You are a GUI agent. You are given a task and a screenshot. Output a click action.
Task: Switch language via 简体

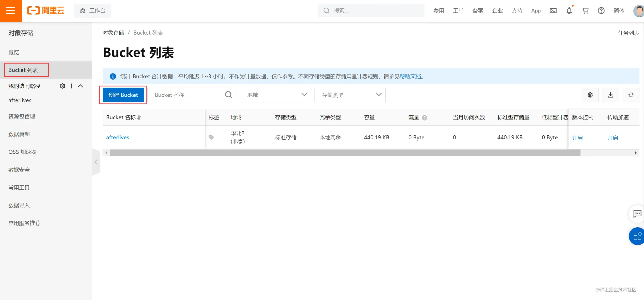(619, 11)
